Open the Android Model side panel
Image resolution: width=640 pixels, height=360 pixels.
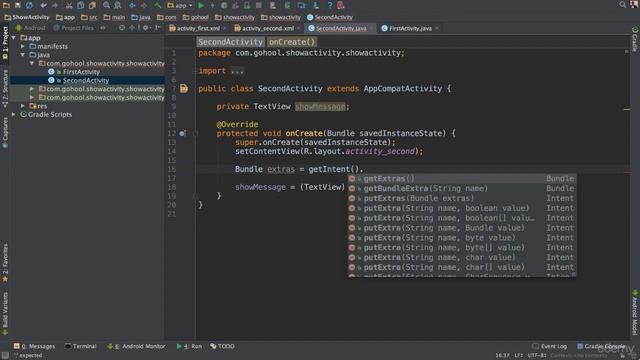pos(635,312)
